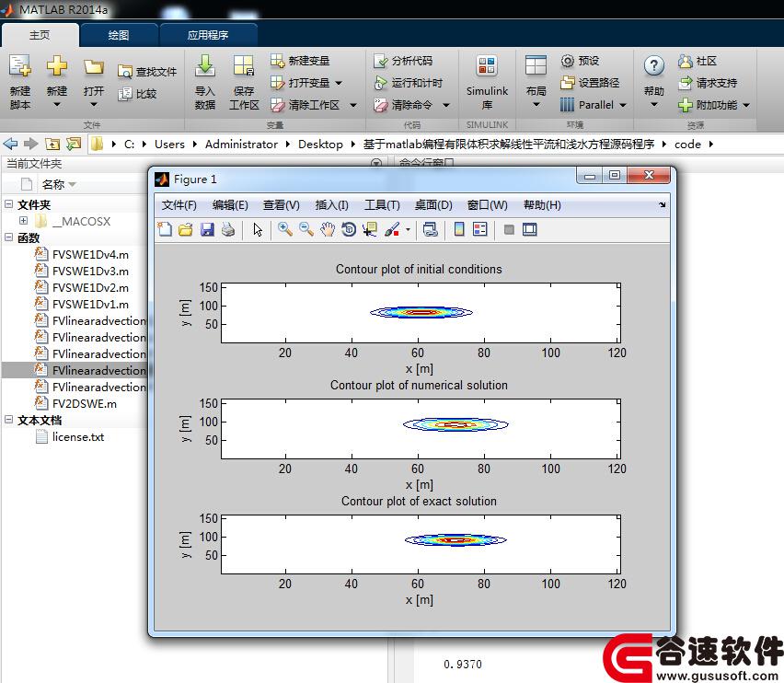Toggle the Zoom In tool in Figure 1
Image resolution: width=784 pixels, height=683 pixels.
[285, 229]
